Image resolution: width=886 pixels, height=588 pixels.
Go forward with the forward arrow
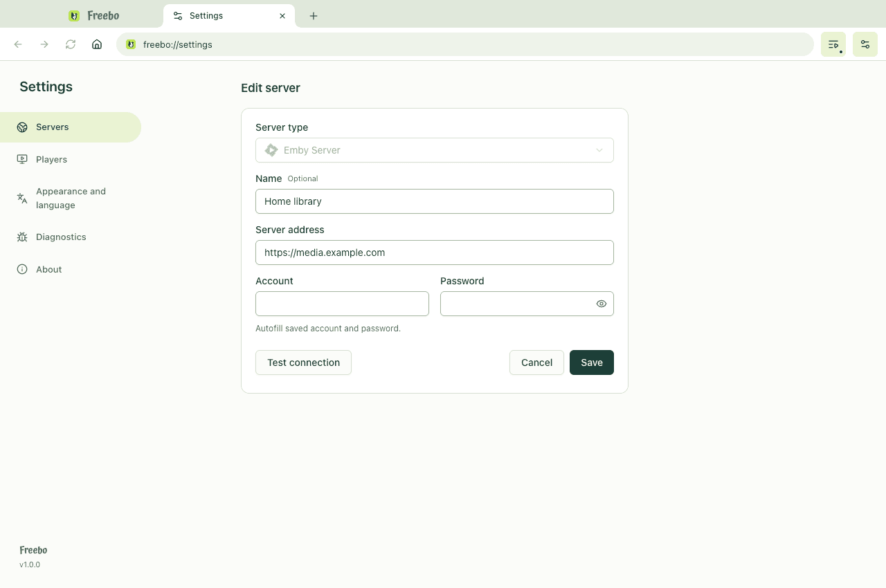(x=44, y=44)
